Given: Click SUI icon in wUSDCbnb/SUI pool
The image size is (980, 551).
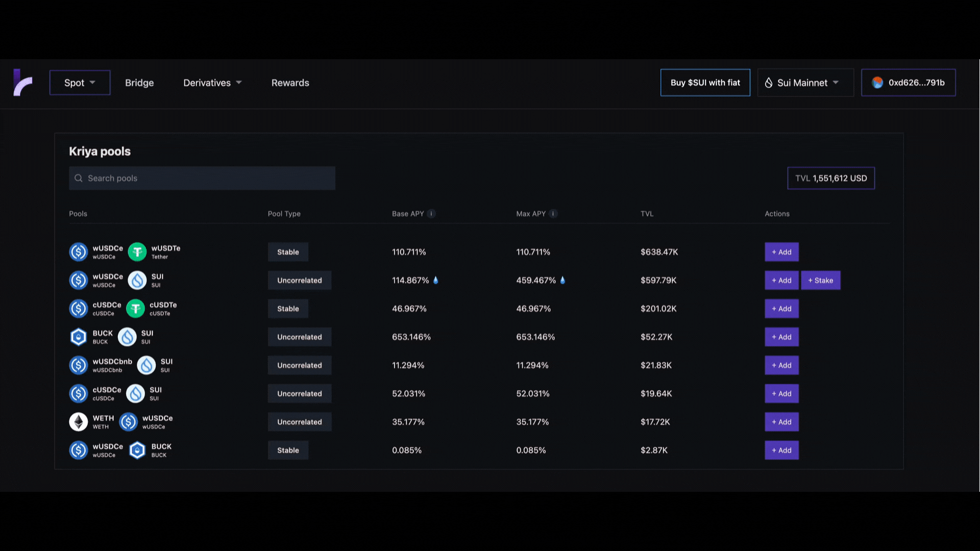Looking at the screenshot, I should tap(146, 365).
